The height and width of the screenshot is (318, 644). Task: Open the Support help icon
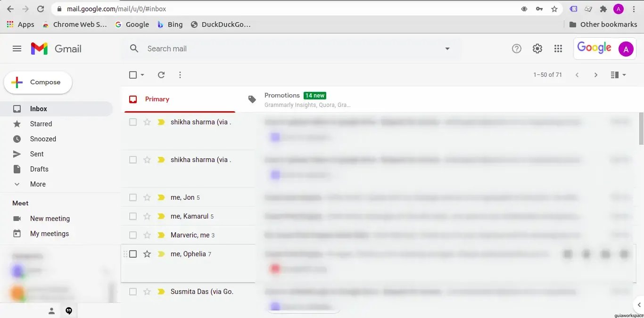click(517, 49)
